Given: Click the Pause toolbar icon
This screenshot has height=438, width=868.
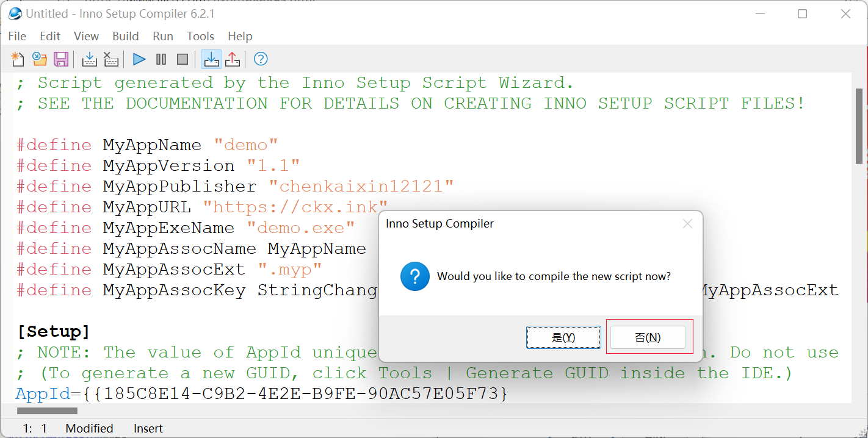Looking at the screenshot, I should (161, 59).
